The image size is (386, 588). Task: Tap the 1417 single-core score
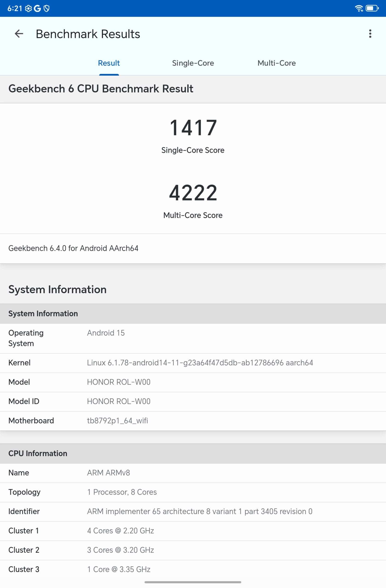193,128
